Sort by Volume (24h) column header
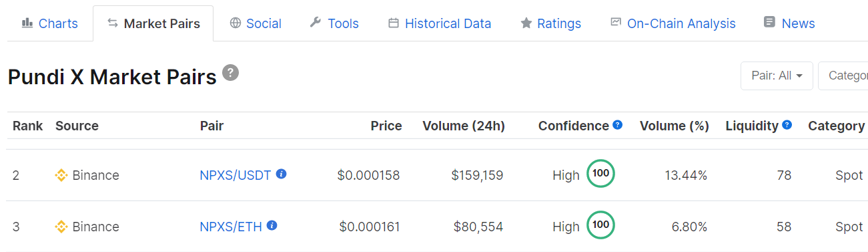The height and width of the screenshot is (252, 868). click(464, 126)
